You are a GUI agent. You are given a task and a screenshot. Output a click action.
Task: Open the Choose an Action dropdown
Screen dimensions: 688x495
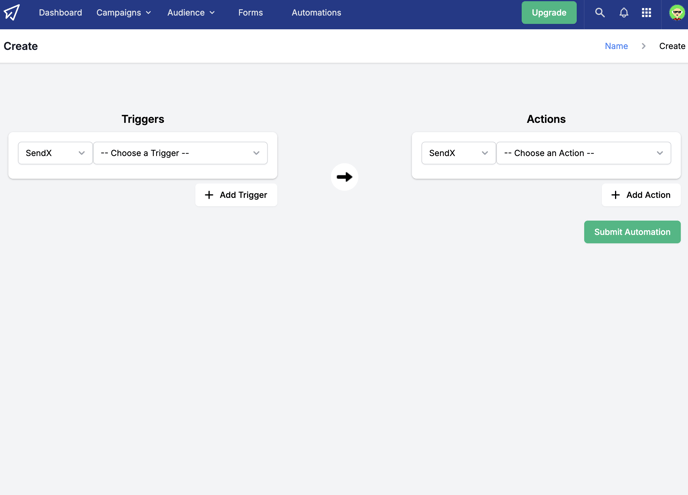(584, 153)
